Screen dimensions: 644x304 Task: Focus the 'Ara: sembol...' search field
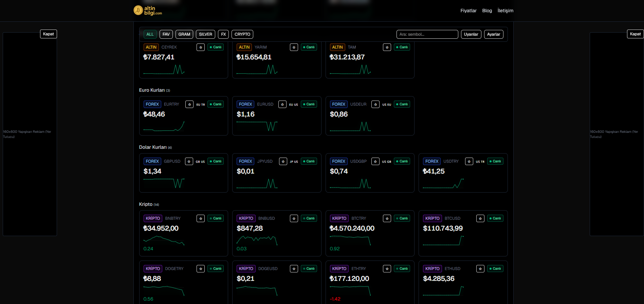click(x=427, y=34)
